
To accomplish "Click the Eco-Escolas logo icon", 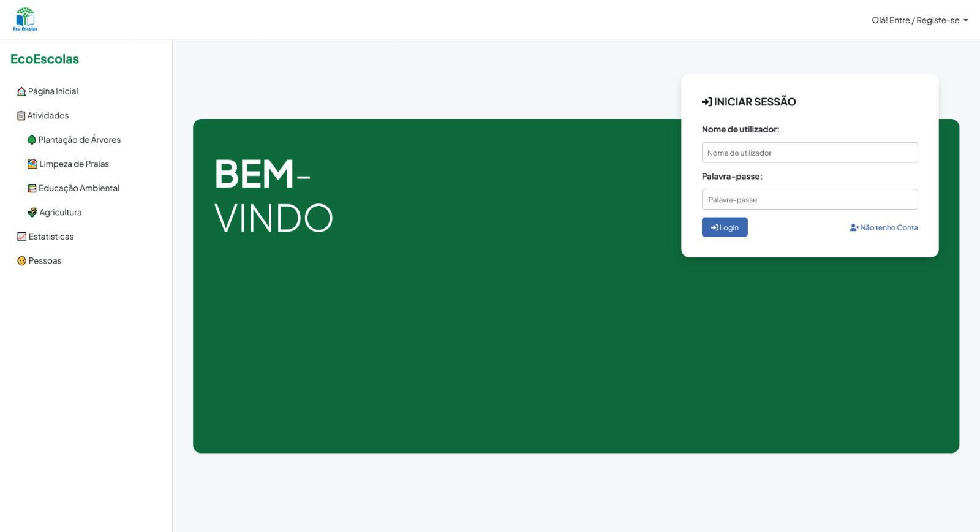I will 25,20.
